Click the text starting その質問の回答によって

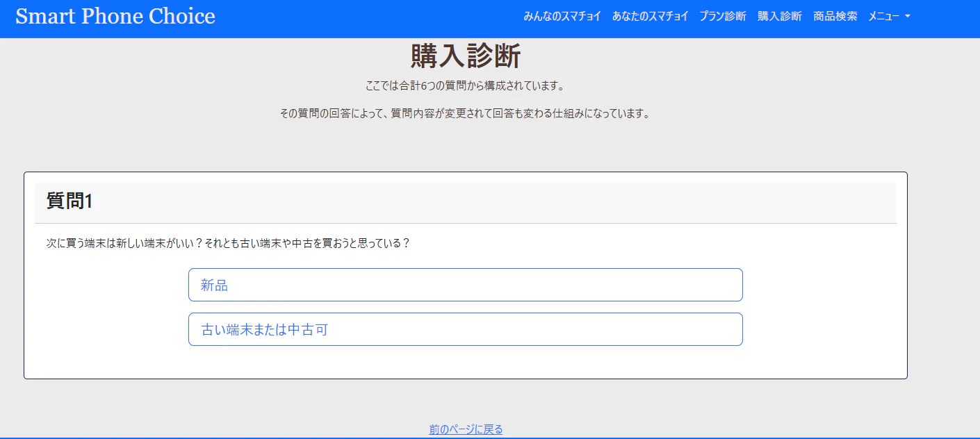[466, 114]
